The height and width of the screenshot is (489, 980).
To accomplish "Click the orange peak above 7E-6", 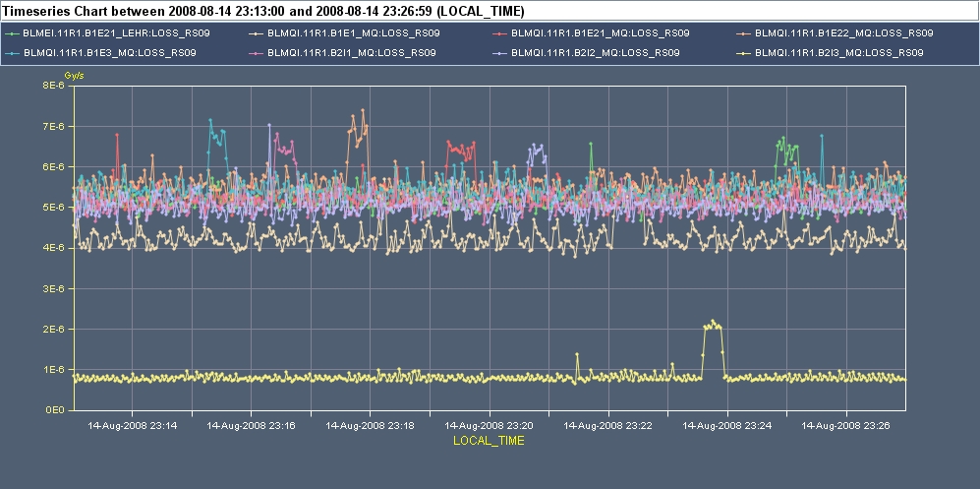I will click(363, 111).
